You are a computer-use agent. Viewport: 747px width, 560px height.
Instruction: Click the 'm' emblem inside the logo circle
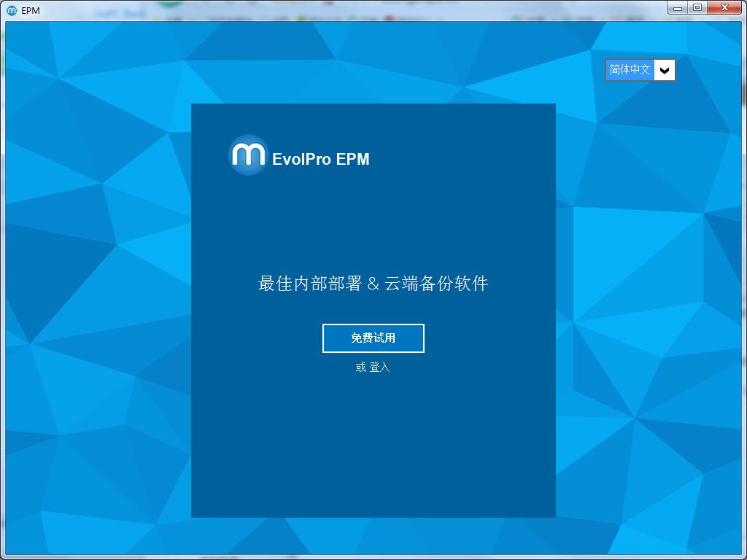point(248,155)
